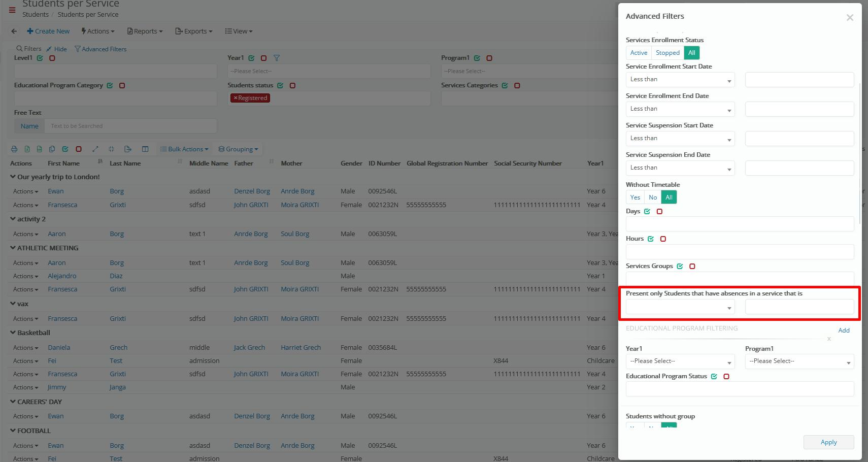Image resolution: width=868 pixels, height=462 pixels.
Task: Remove the Registered status tag
Action: (x=236, y=98)
